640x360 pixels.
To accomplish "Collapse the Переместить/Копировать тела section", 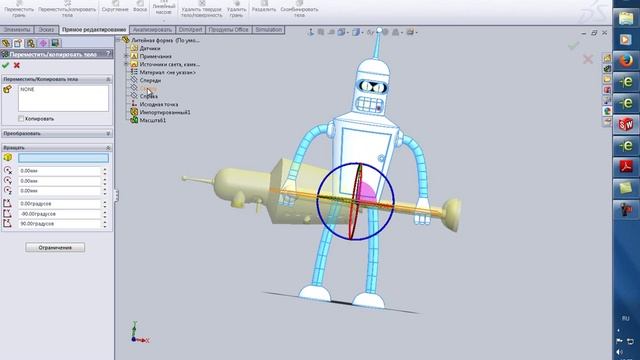I will 108,79.
